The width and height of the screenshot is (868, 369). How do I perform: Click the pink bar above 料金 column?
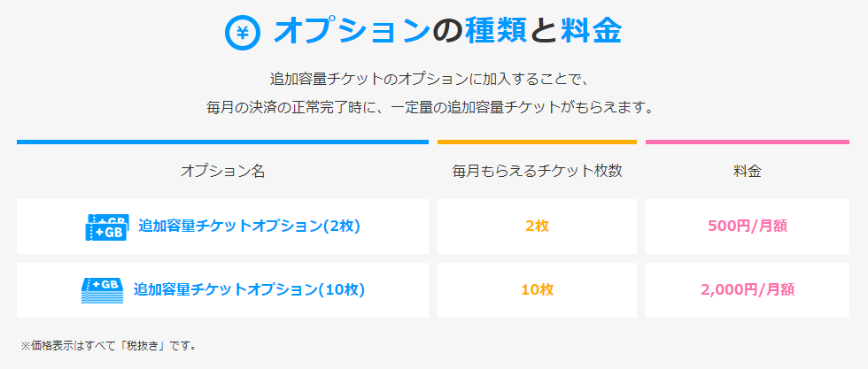[748, 142]
